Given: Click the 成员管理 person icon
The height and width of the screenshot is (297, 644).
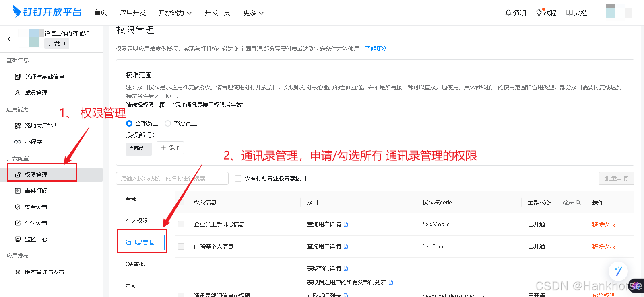Looking at the screenshot, I should [x=18, y=93].
